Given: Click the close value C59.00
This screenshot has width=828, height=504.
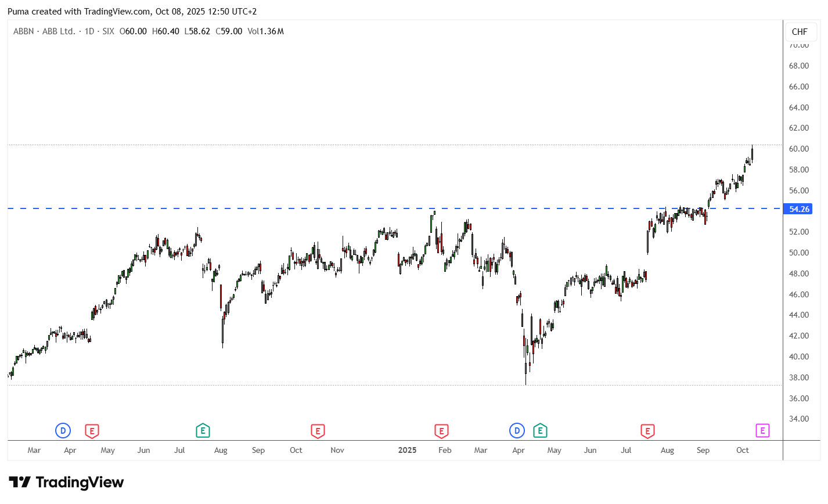Looking at the screenshot, I should [x=229, y=31].
